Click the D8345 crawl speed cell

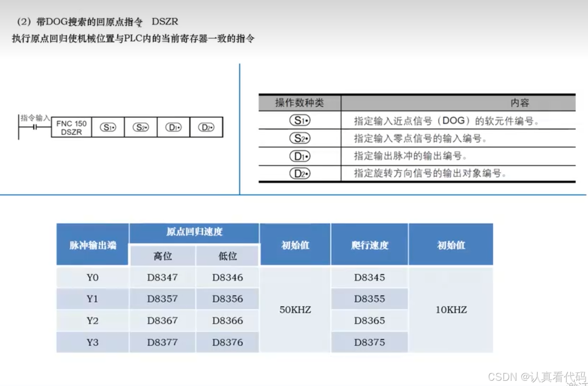click(370, 277)
